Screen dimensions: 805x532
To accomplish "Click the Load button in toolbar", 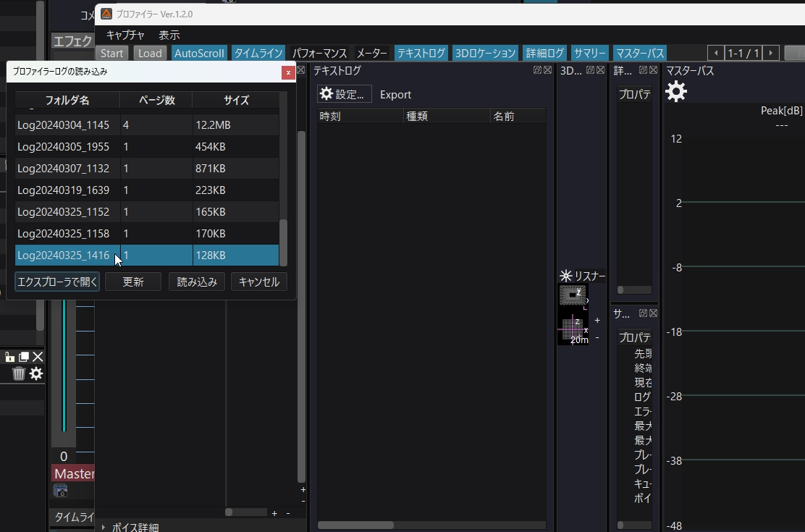I will pos(150,53).
